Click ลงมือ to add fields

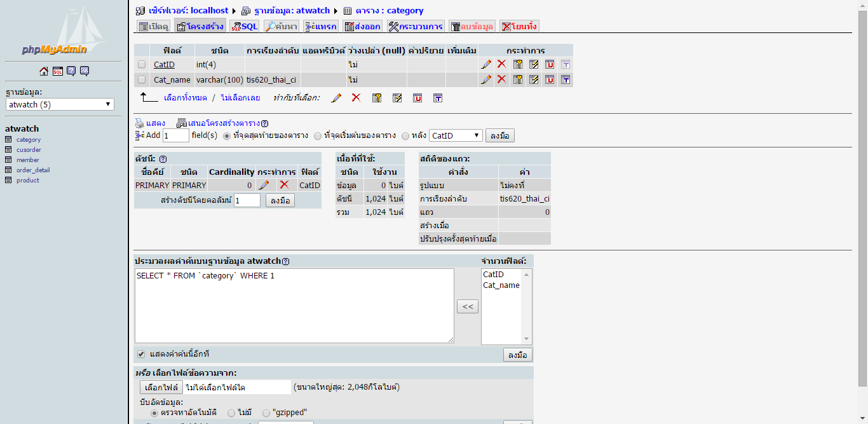click(500, 135)
